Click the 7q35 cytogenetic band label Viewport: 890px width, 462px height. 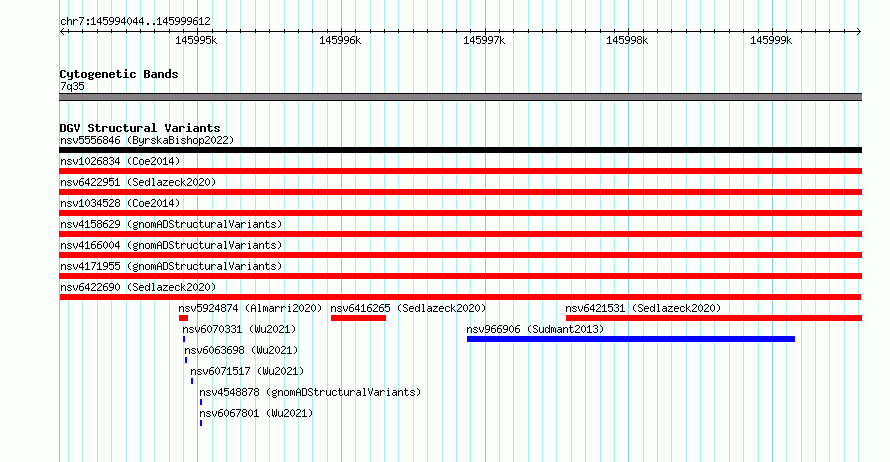point(72,86)
